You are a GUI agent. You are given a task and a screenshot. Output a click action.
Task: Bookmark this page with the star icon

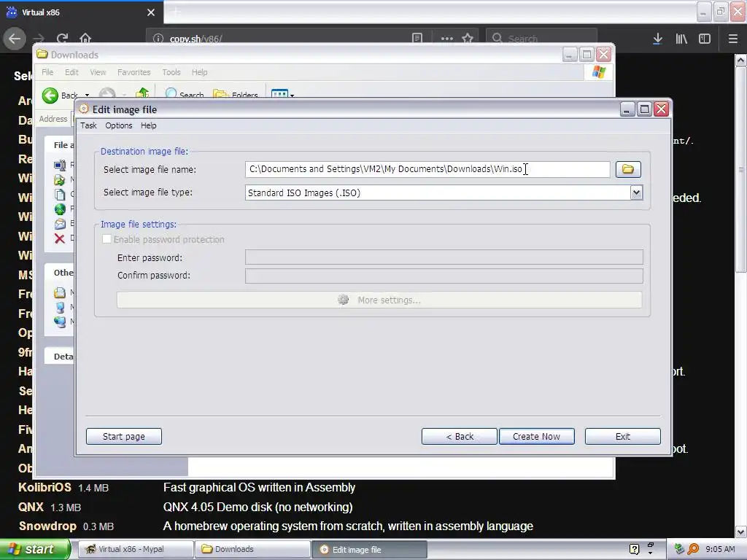click(468, 39)
